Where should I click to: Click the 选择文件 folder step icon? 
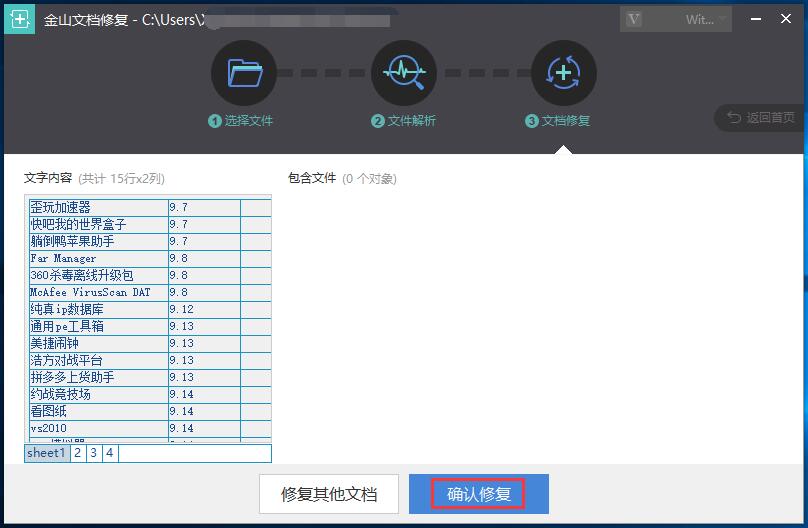coord(242,73)
